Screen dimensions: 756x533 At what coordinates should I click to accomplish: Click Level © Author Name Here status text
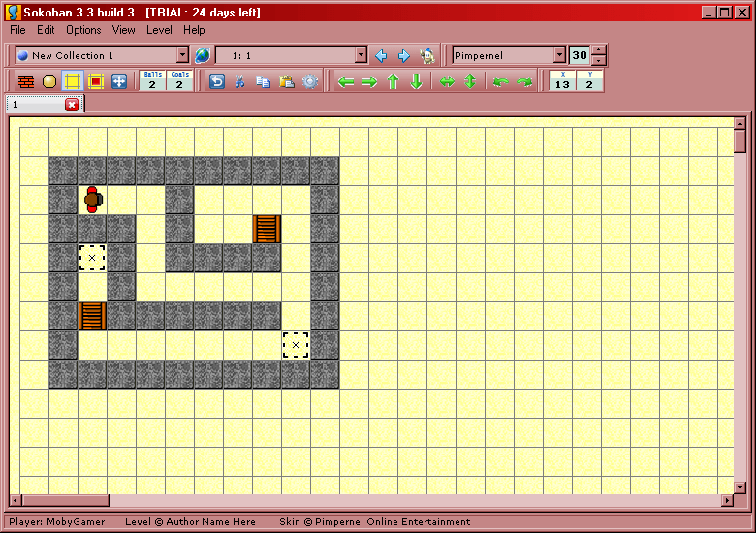click(x=190, y=522)
